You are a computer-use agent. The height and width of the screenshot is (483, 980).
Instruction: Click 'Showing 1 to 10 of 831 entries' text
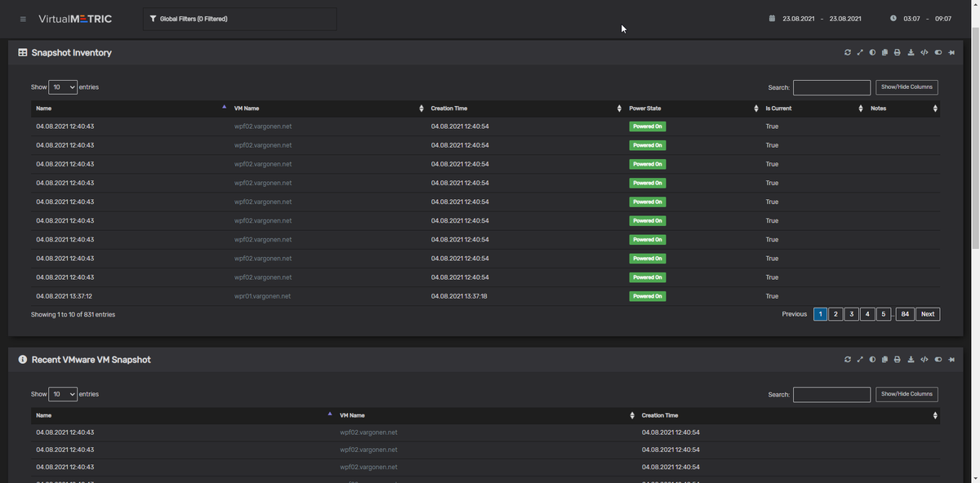(x=73, y=314)
